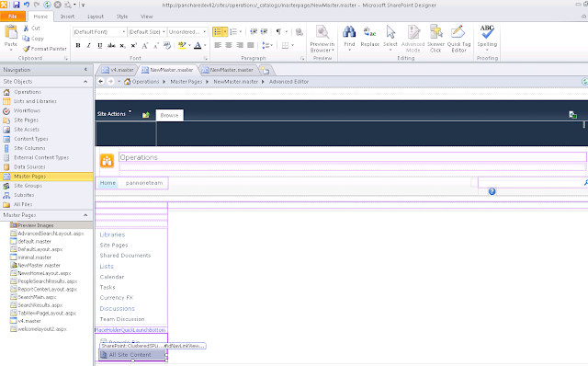The image size is (588, 366).
Task: Toggle underline formatting
Action: (100, 45)
